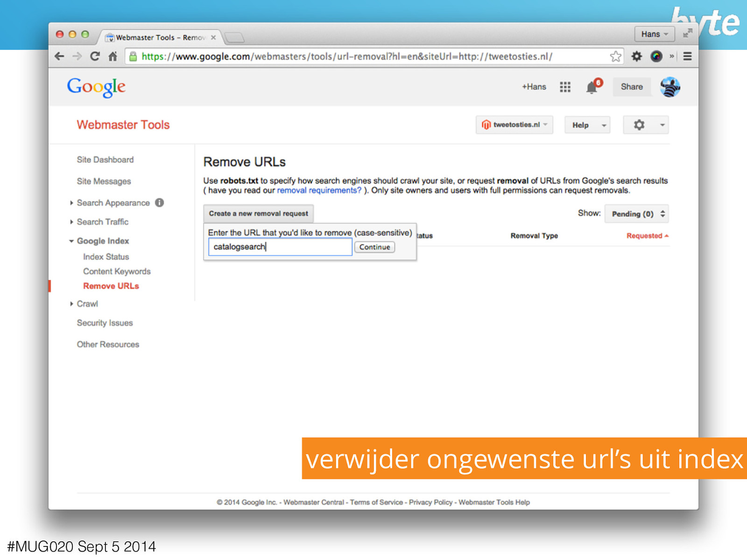Screen dimensions: 747x560
Task: Click the Share button
Action: [x=632, y=87]
